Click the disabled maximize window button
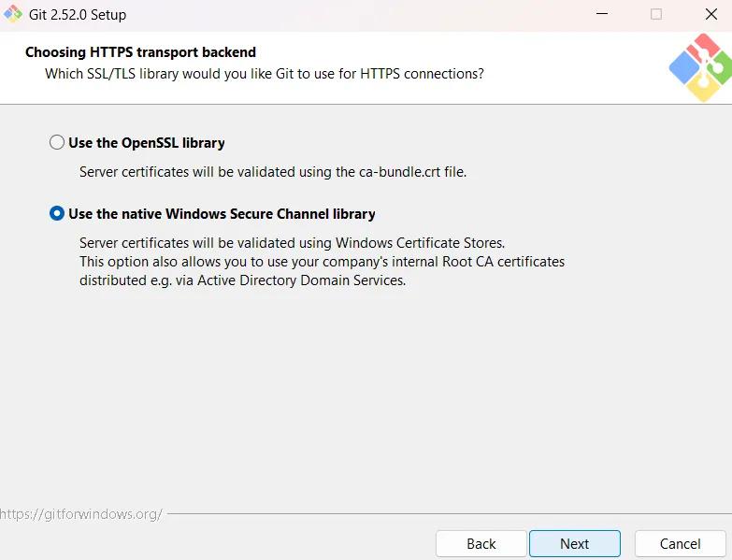Viewport: 732px width, 560px height. pyautogui.click(x=655, y=14)
